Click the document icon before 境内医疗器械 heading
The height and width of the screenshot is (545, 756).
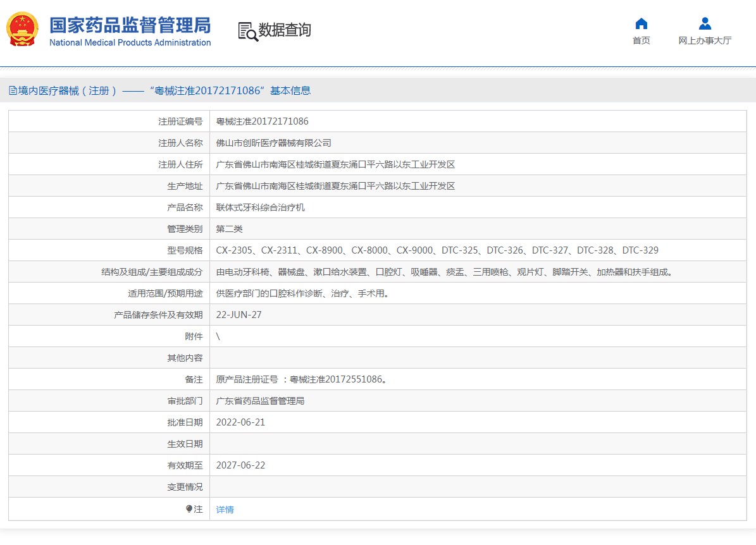[13, 90]
